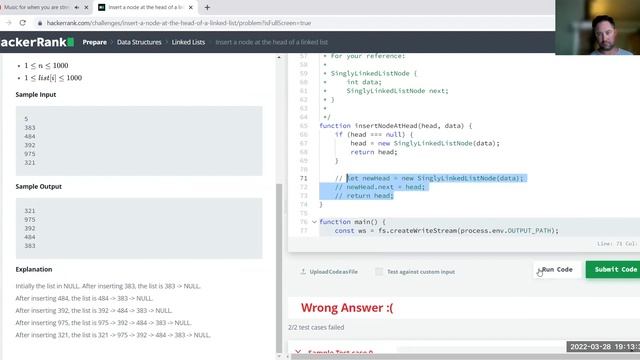The width and height of the screenshot is (640, 360).
Task: Click the 'After inserting 484' explanation line
Action: point(84,298)
